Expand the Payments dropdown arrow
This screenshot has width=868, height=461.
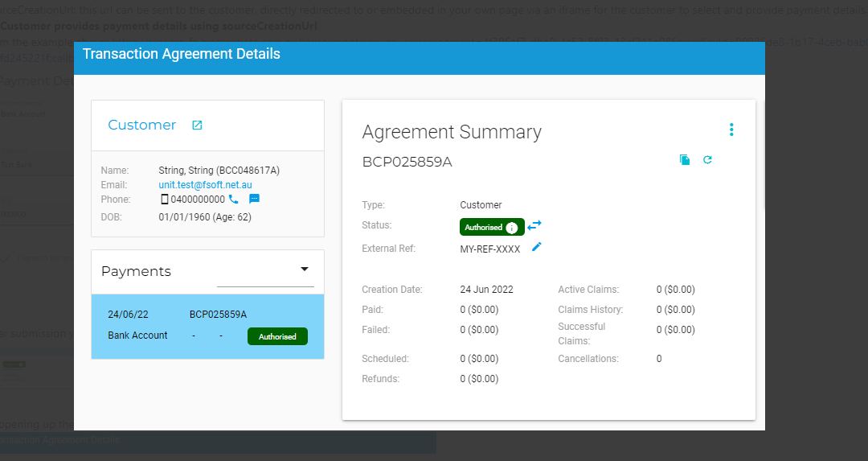click(x=305, y=270)
